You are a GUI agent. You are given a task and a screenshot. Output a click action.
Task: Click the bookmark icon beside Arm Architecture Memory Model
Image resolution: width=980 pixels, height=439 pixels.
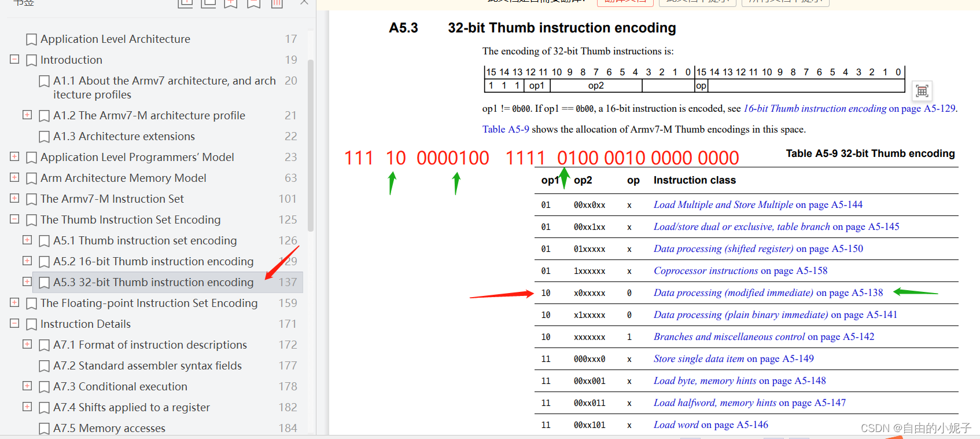32,178
